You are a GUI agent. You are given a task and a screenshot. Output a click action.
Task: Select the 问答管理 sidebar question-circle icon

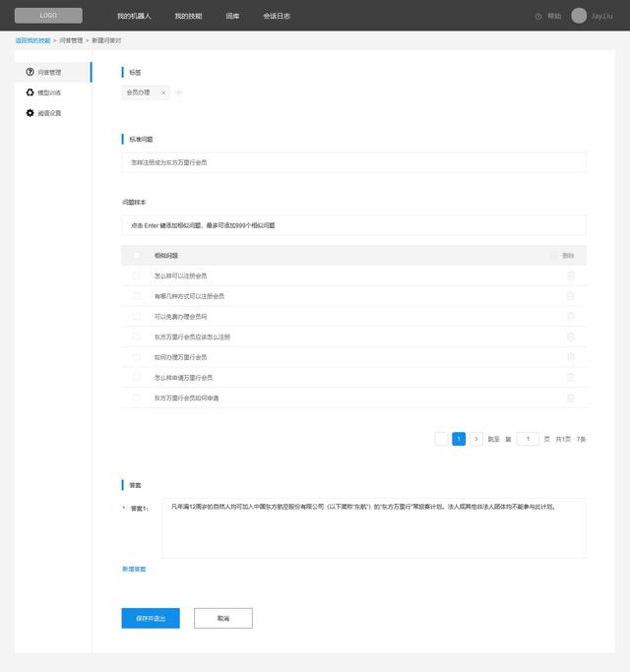pos(30,72)
